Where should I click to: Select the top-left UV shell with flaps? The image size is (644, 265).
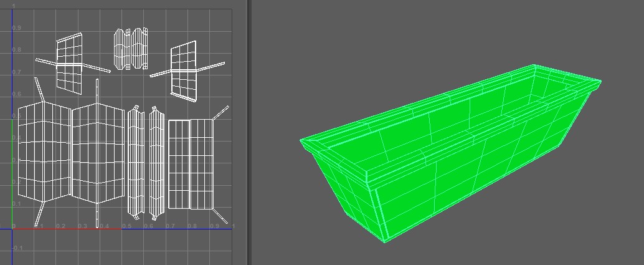pyautogui.click(x=70, y=62)
